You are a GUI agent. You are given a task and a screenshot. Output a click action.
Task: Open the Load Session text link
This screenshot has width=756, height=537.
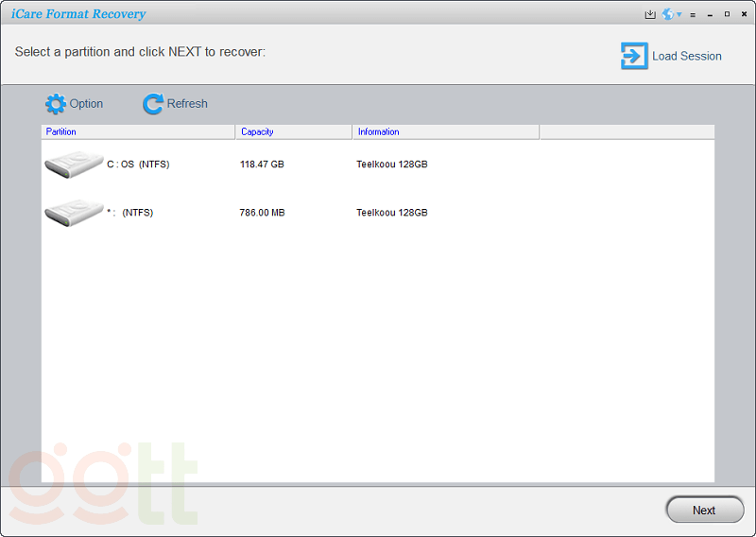click(687, 57)
